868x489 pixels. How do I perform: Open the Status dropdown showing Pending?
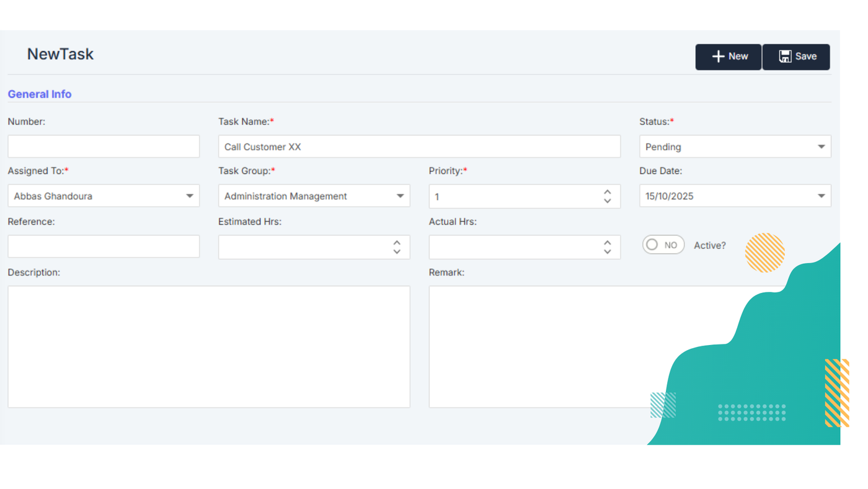(821, 147)
